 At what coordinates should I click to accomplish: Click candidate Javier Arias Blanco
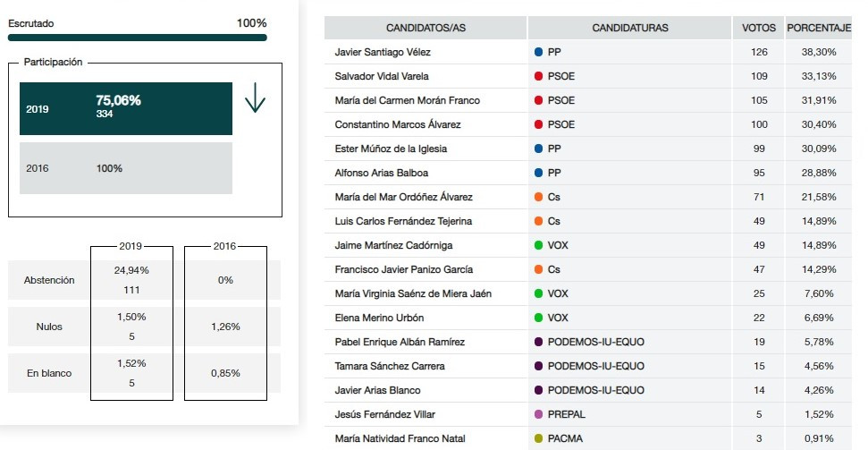pyautogui.click(x=377, y=391)
